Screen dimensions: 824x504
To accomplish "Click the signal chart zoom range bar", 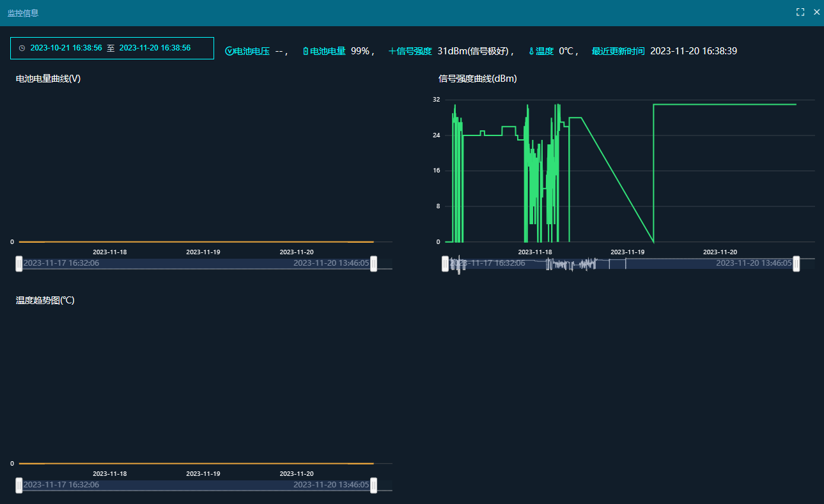I will tap(621, 264).
